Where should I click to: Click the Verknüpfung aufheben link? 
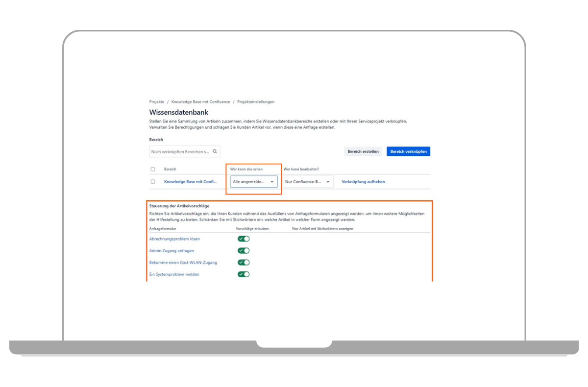(x=363, y=182)
